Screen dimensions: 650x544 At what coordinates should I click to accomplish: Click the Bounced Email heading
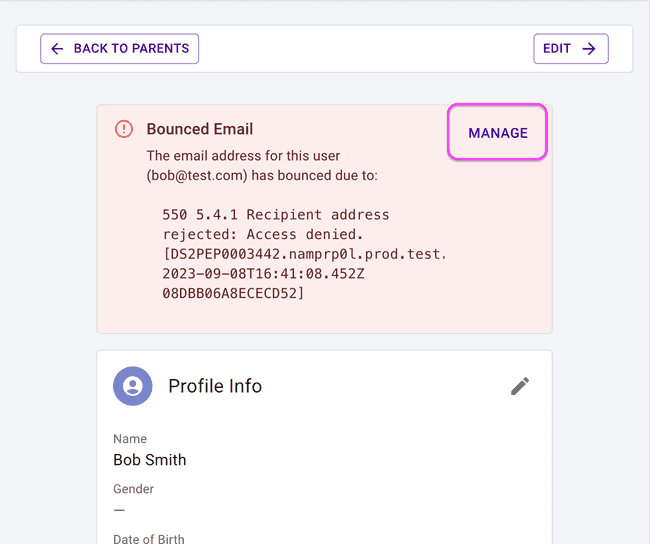coord(199,129)
